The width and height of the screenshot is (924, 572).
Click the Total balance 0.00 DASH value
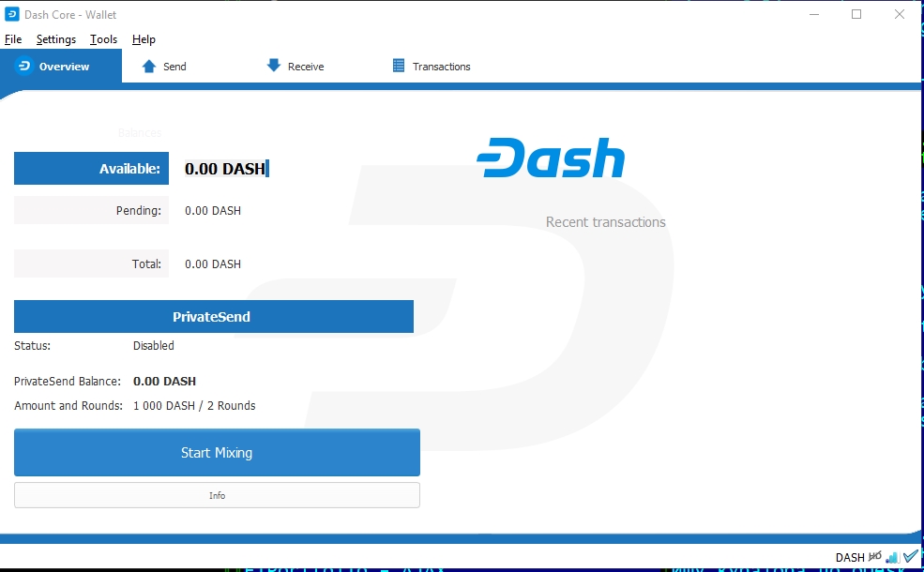tap(213, 264)
